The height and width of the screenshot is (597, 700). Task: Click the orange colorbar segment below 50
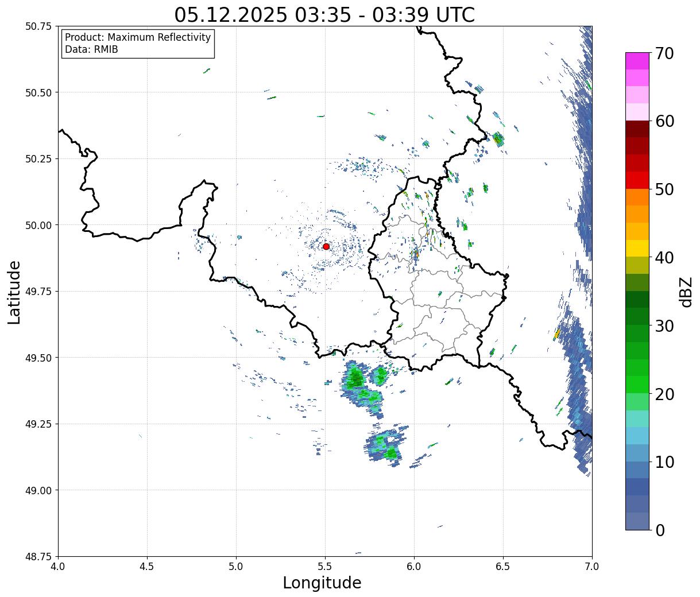tap(637, 197)
